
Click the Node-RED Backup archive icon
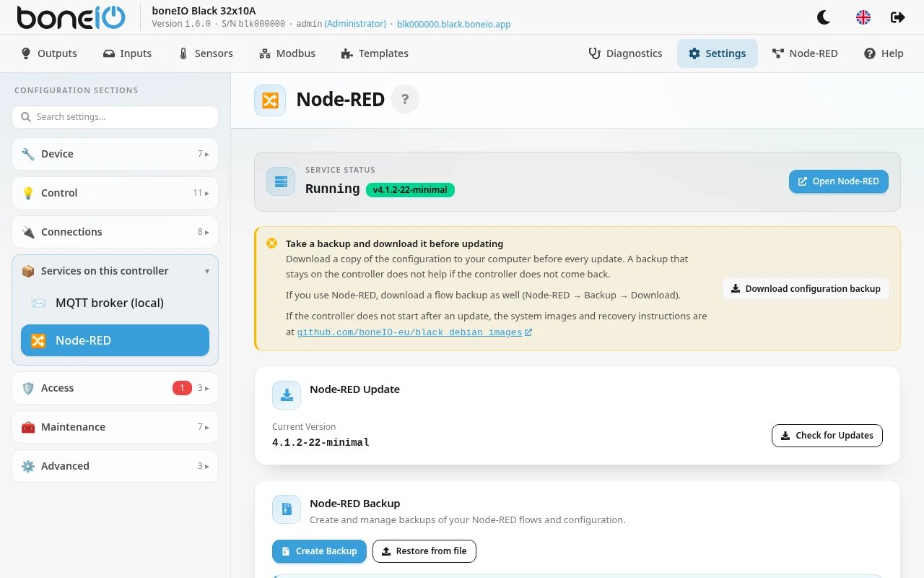click(x=287, y=509)
